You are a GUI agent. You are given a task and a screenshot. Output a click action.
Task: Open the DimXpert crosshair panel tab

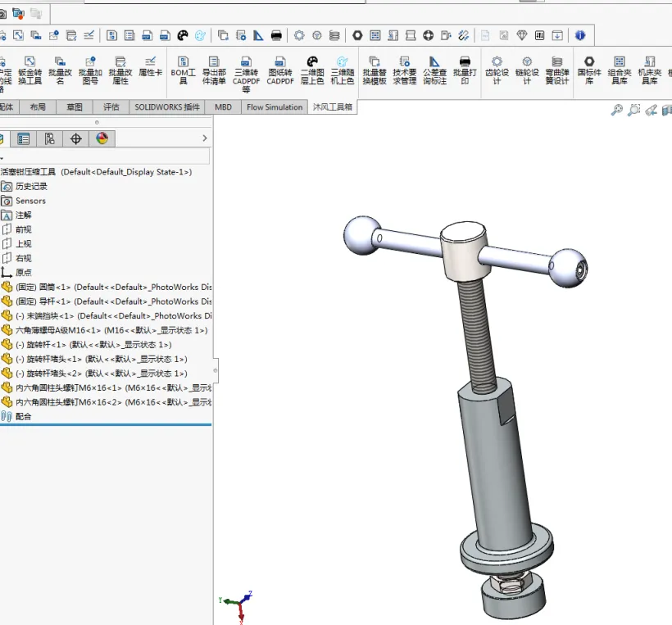76,138
